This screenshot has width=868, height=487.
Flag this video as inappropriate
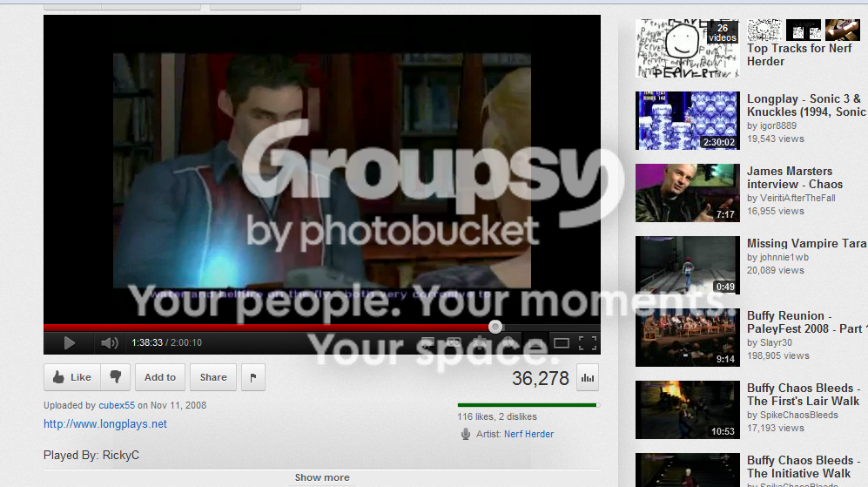(x=253, y=377)
